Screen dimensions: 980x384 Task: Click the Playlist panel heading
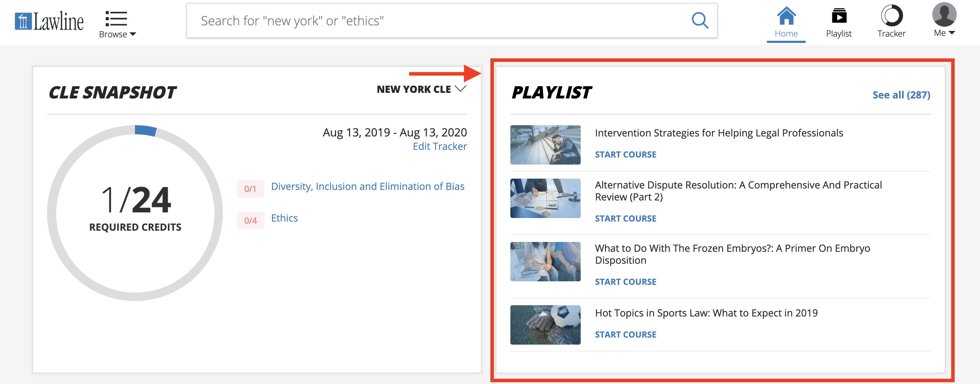[x=551, y=92]
